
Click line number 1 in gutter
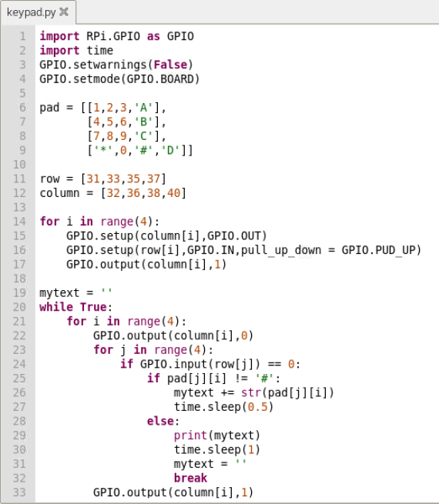pos(22,36)
